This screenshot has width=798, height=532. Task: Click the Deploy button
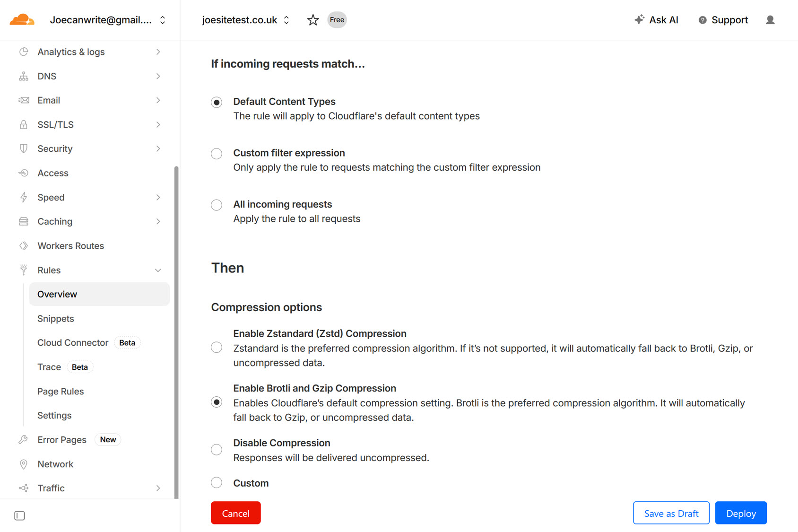741,513
